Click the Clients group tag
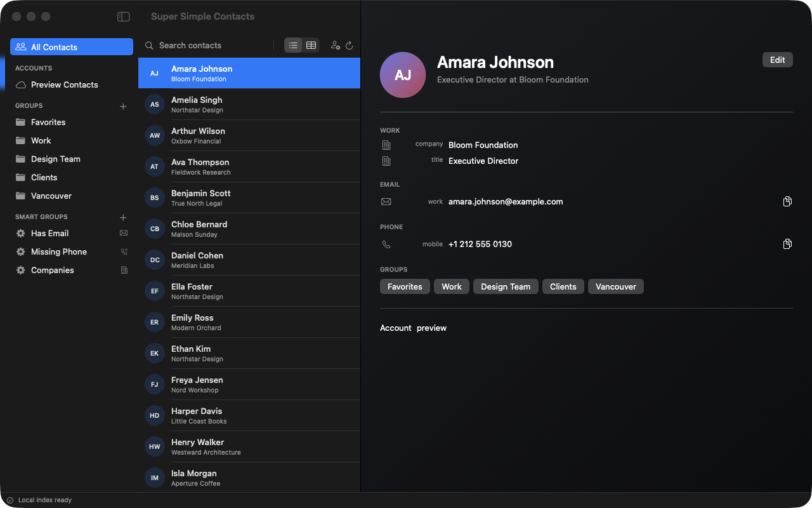The width and height of the screenshot is (812, 508). pos(563,286)
